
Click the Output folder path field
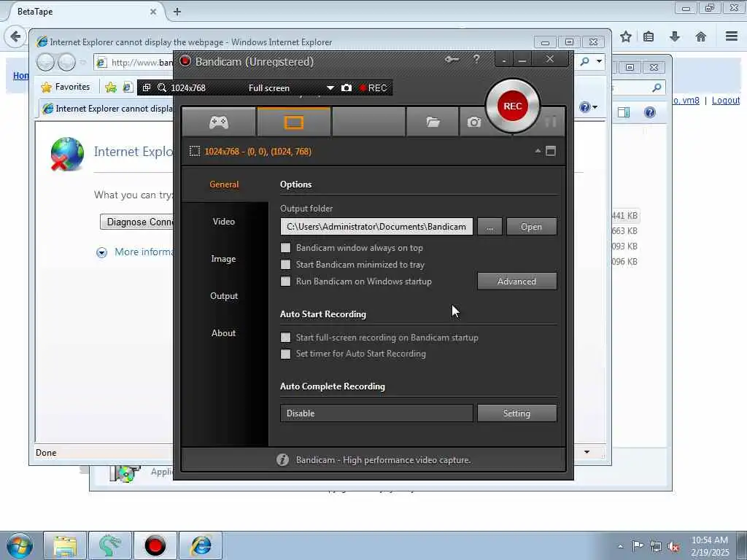tap(376, 227)
